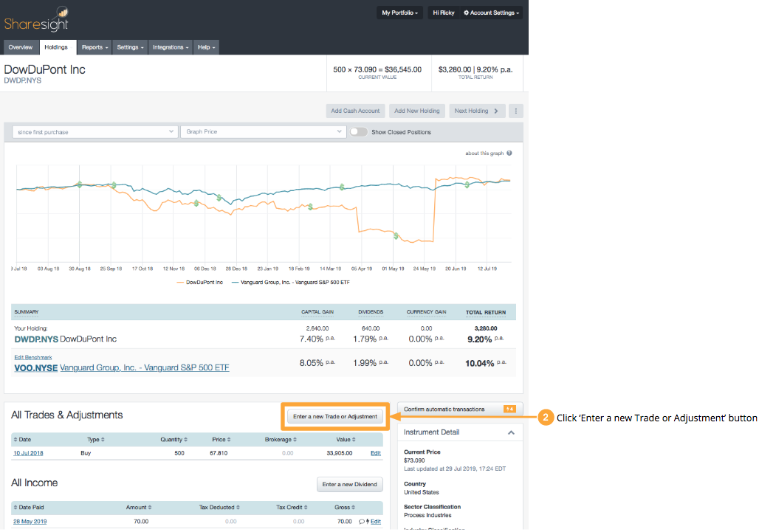The image size is (759, 532).
Task: Open the Graph Price dropdown
Action: (263, 131)
